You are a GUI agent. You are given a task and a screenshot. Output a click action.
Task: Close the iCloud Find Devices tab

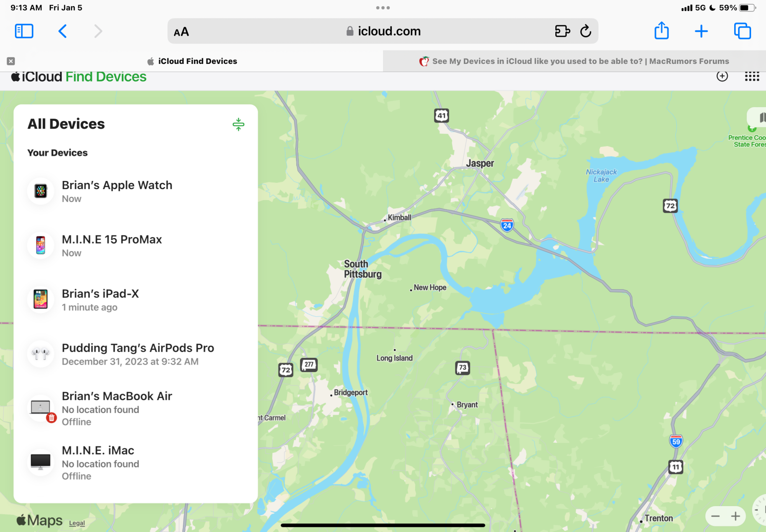pos(11,61)
